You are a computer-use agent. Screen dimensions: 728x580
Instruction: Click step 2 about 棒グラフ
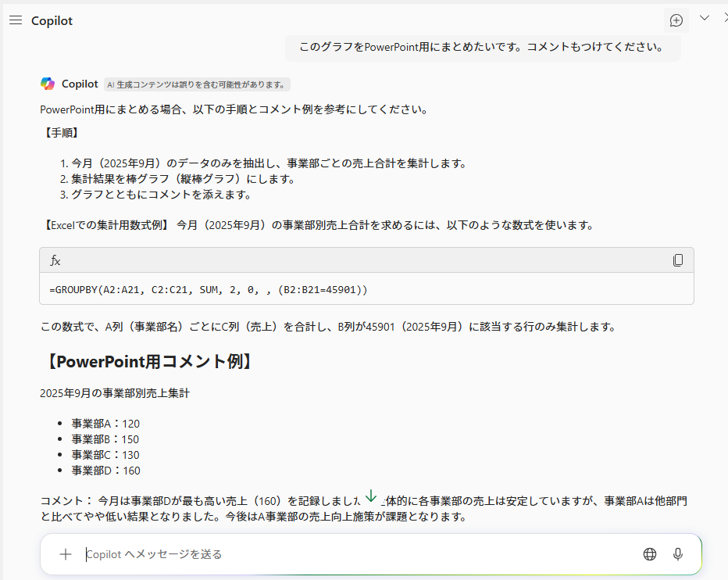tap(177, 179)
